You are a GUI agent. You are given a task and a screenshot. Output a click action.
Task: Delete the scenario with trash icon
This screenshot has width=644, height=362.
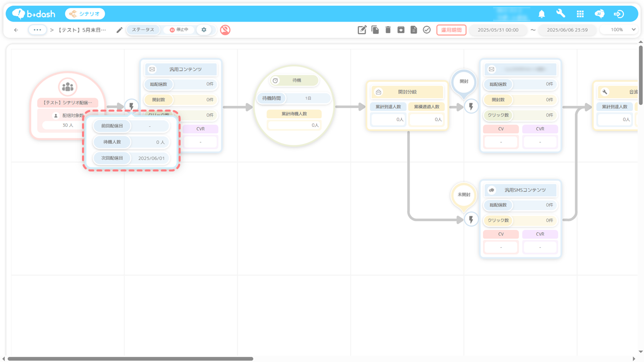coord(388,30)
